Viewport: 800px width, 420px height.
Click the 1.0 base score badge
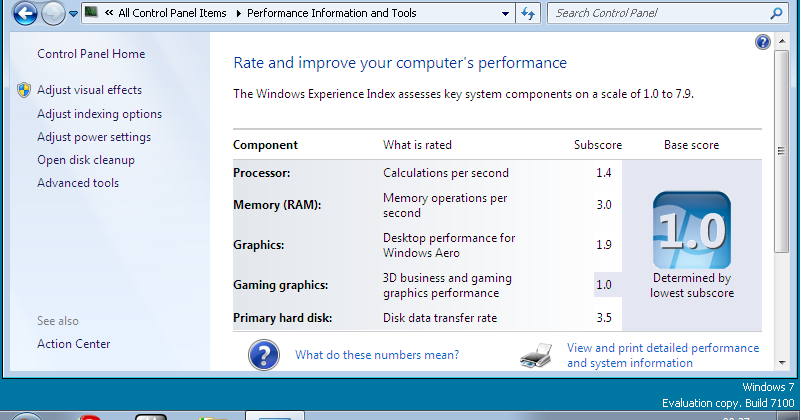[692, 230]
